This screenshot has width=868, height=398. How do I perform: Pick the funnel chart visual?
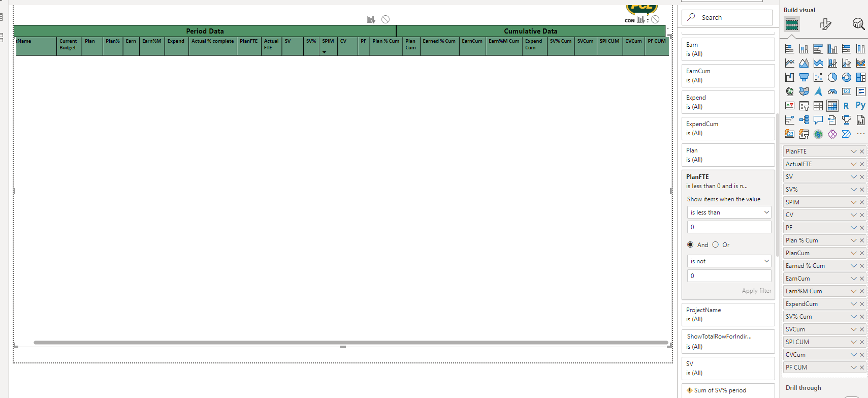(803, 78)
